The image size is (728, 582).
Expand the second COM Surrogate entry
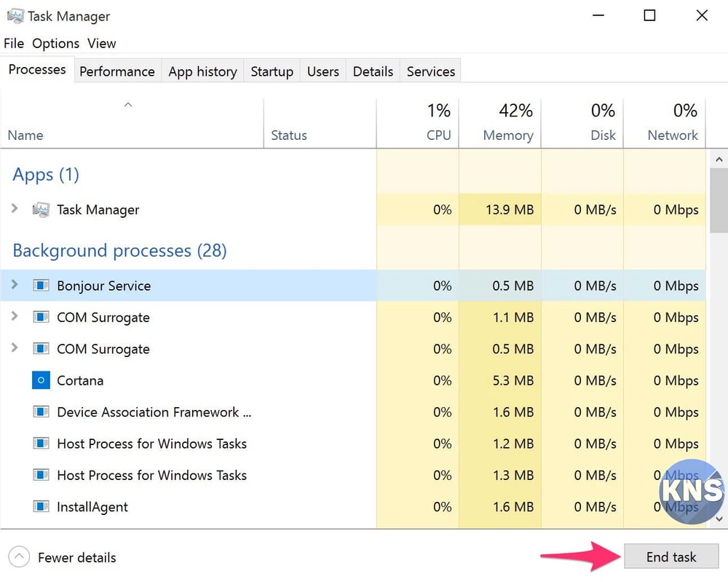15,348
